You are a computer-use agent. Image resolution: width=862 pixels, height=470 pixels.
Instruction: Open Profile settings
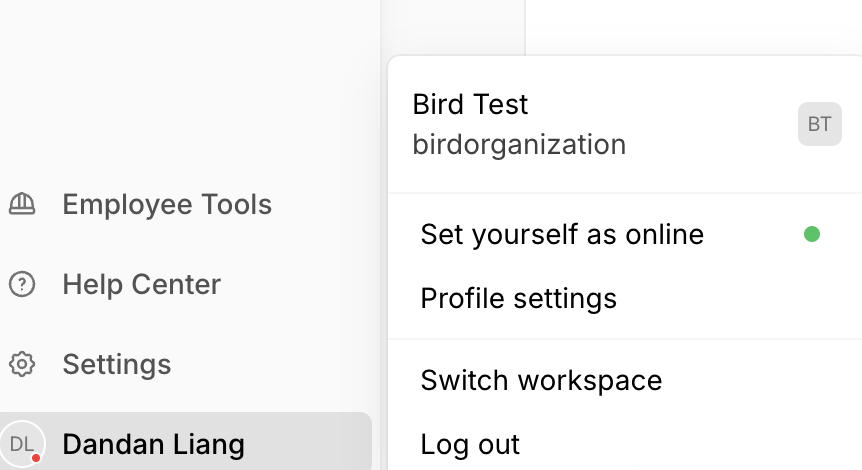coord(518,298)
